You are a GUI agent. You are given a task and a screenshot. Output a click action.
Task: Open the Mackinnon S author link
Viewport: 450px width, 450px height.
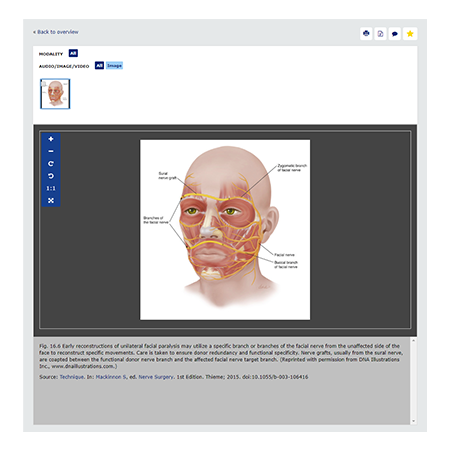111,377
